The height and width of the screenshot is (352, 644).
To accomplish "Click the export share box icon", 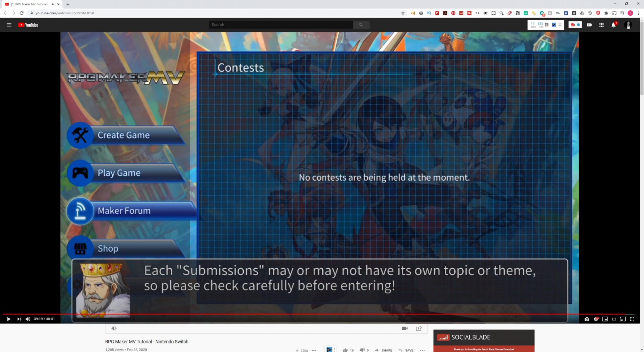I will pyautogui.click(x=419, y=328).
